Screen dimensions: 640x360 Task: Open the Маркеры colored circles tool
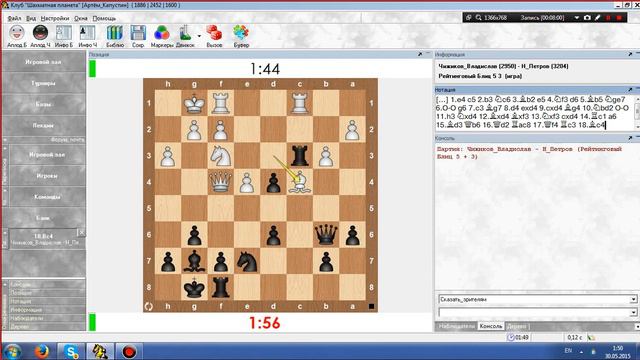click(x=162, y=33)
